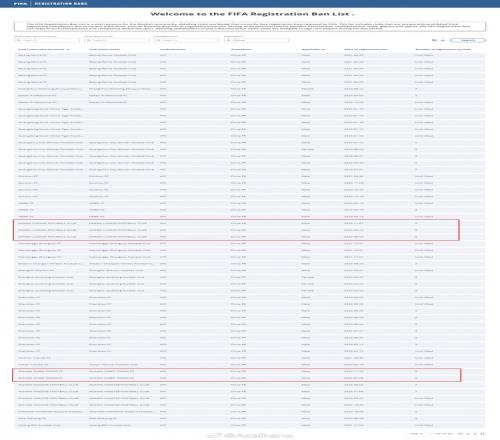The width and height of the screenshot is (500, 440).
Task: Go to the next page of results
Action: tap(475, 434)
